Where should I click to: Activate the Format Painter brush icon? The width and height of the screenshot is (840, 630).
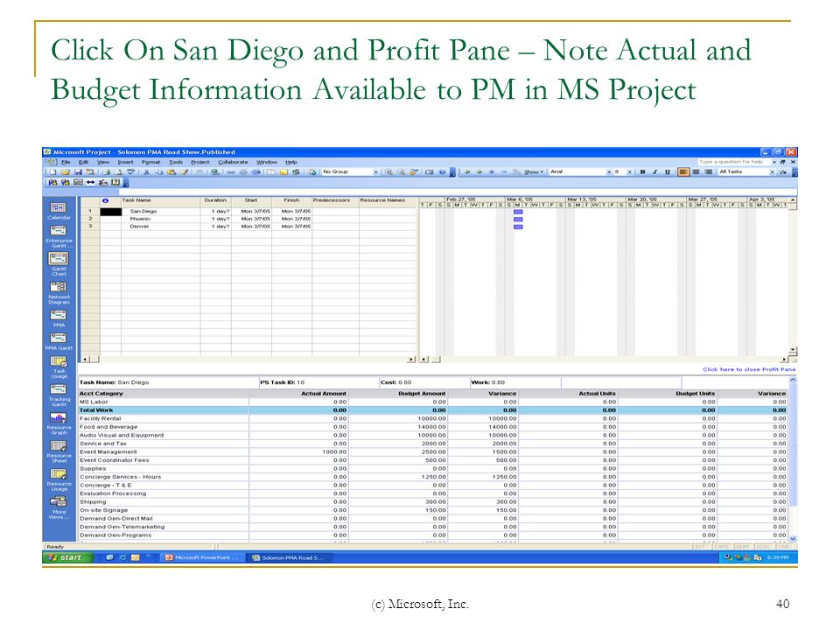185,172
